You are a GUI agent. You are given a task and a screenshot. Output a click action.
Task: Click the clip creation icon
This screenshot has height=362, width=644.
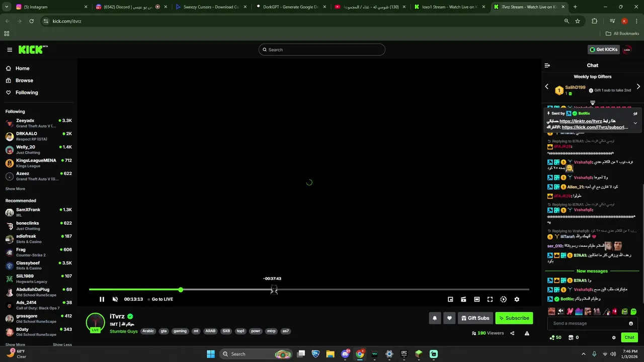point(463,299)
